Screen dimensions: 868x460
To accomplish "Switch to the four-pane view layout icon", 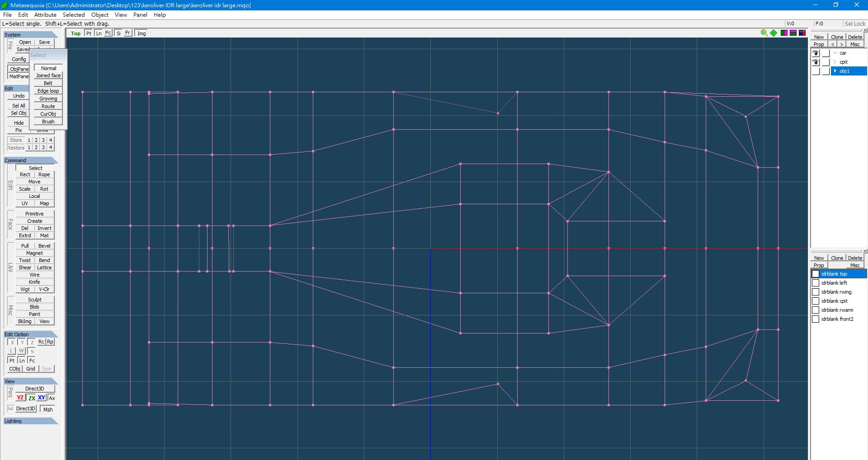I will [x=802, y=33].
